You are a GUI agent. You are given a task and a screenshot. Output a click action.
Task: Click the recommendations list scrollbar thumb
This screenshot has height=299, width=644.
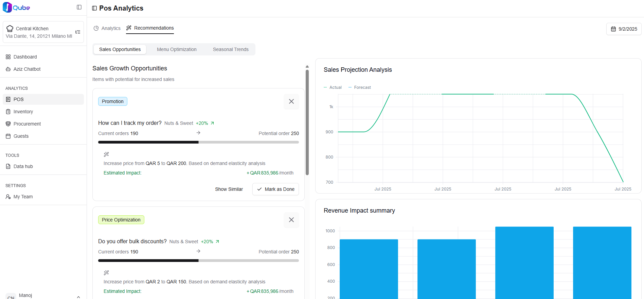[307, 122]
